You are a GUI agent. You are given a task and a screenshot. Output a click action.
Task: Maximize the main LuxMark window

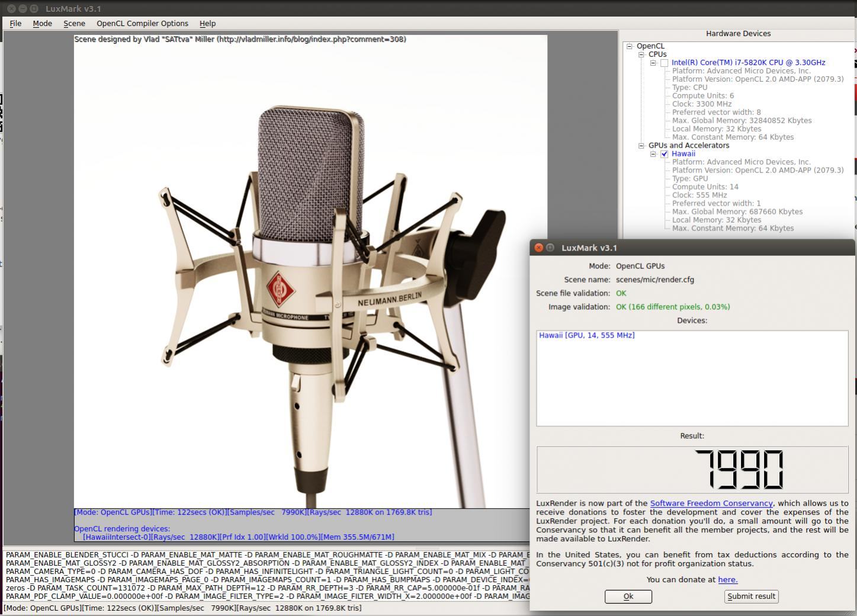pyautogui.click(x=34, y=9)
